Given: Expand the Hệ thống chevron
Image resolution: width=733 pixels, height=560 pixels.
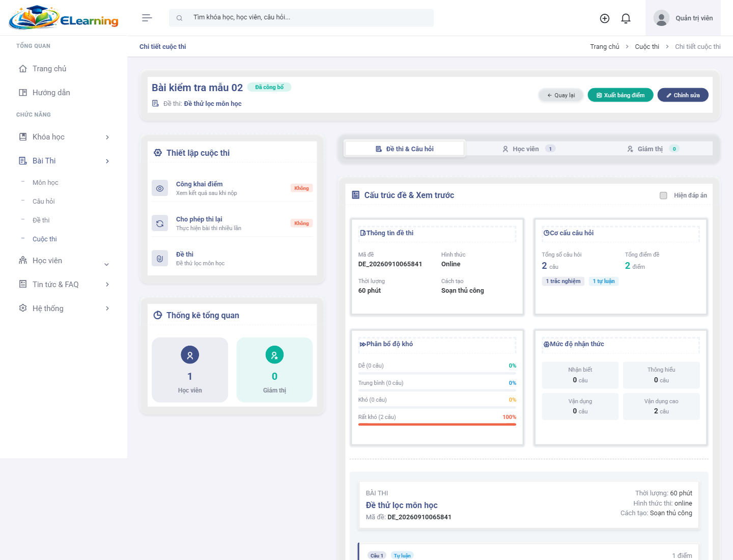Looking at the screenshot, I should coord(107,309).
